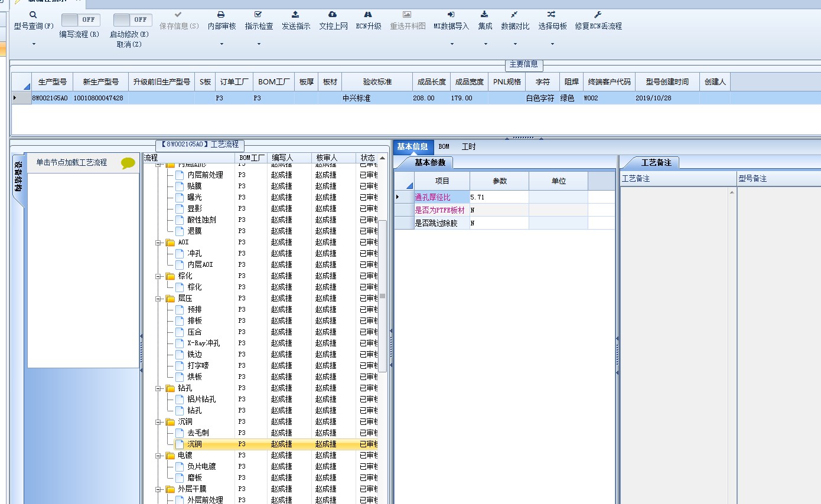821x504 pixels.
Task: Click the 型号查询 magnifier icon
Action: point(33,14)
